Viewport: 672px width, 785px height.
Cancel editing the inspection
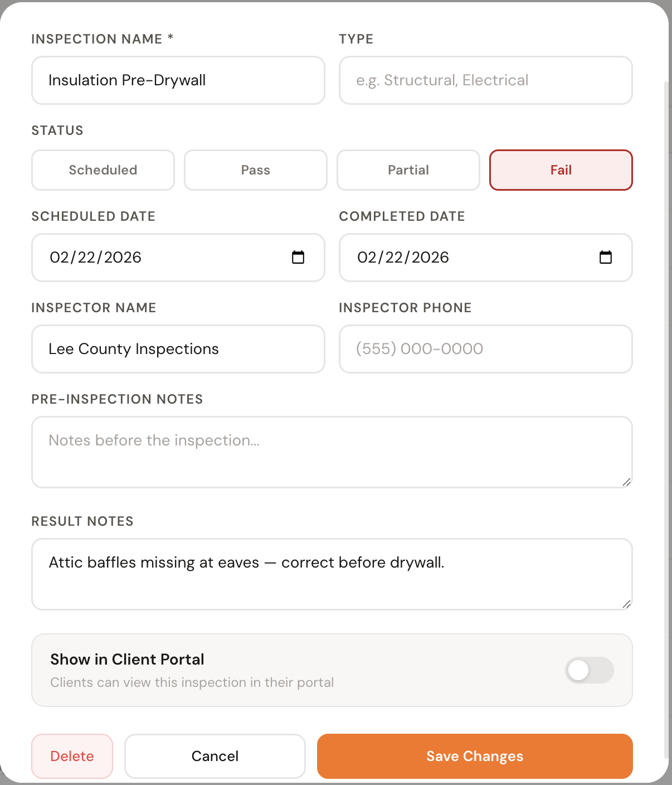point(215,756)
